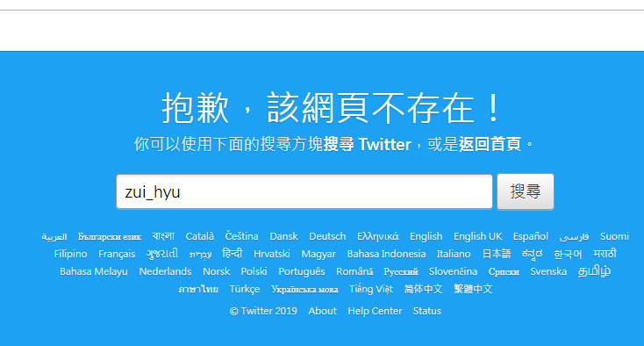Select the English UK language link

pyautogui.click(x=477, y=236)
